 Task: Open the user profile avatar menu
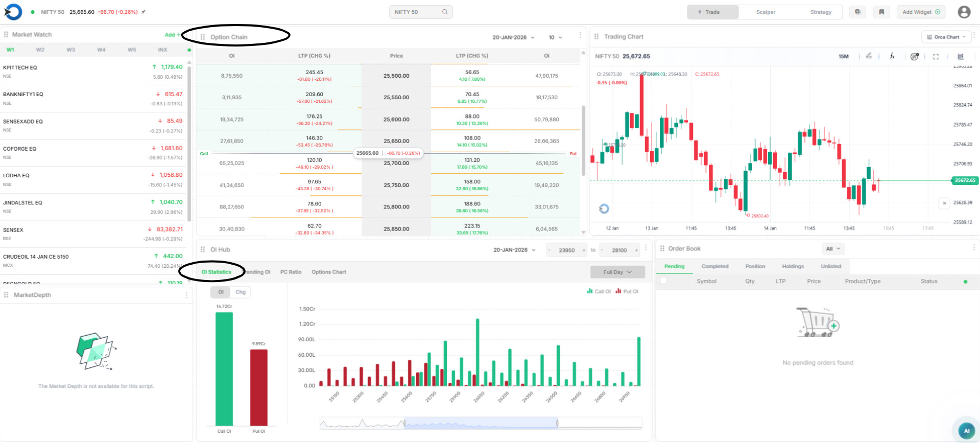pos(964,12)
